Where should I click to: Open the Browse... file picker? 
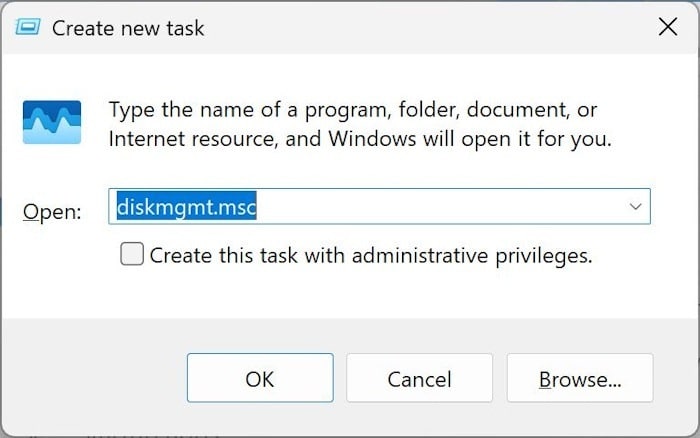tap(579, 379)
